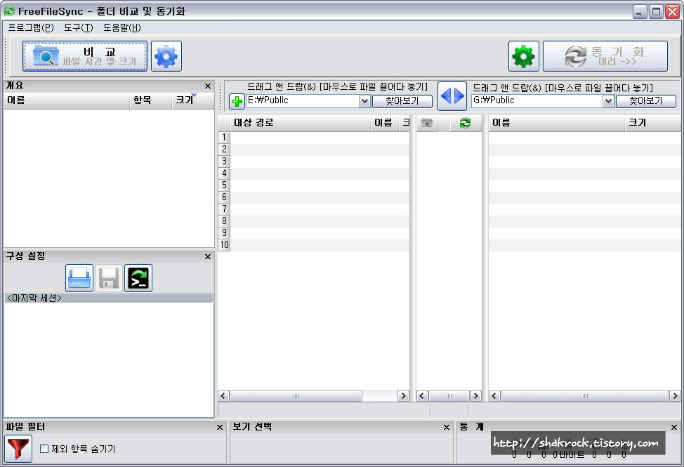Image resolution: width=684 pixels, height=467 pixels.
Task: Sort overview by 이름 column
Action: click(67, 100)
